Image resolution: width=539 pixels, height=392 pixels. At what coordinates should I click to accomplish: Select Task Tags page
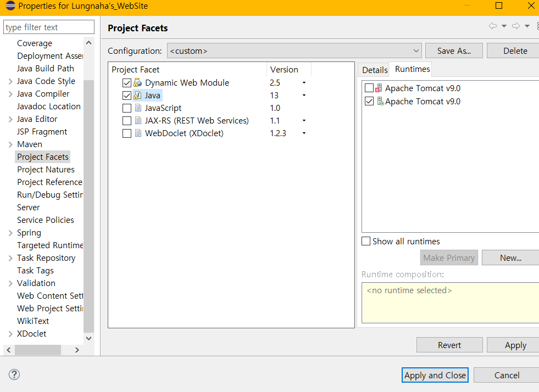coord(35,270)
